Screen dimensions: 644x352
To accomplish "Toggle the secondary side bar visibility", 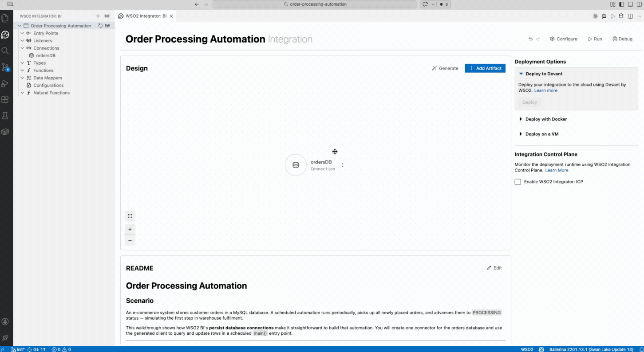I will click(x=638, y=4).
